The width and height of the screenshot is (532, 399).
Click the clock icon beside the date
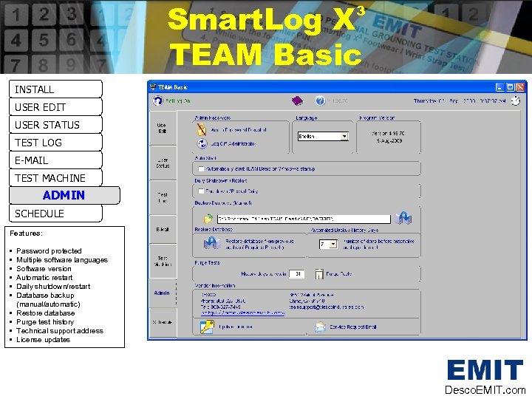[x=516, y=100]
